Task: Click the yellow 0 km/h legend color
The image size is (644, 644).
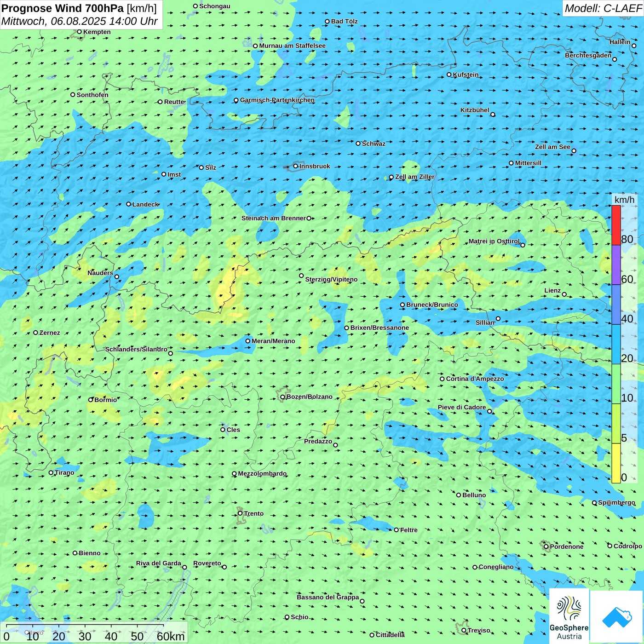Action: tap(616, 463)
